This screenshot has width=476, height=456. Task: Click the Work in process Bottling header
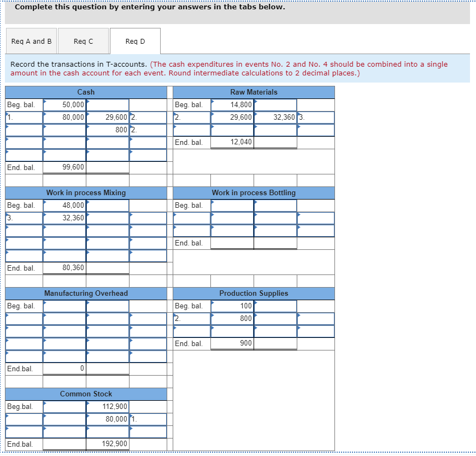[x=254, y=192]
